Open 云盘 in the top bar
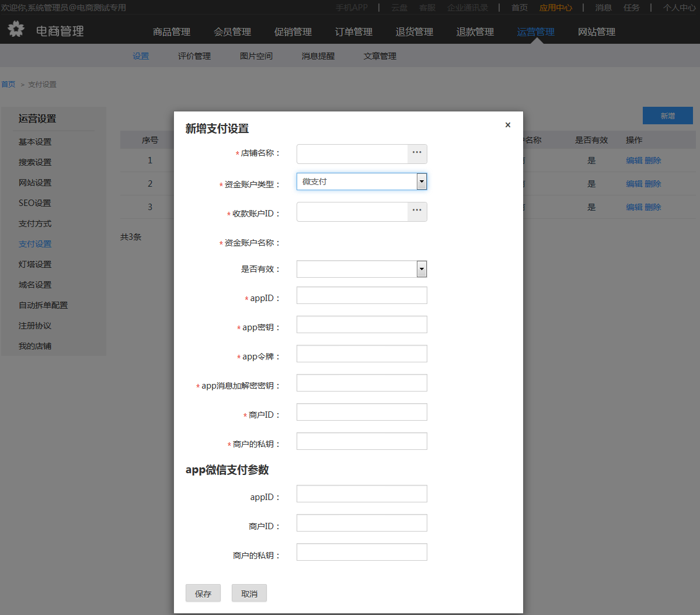Image resolution: width=700 pixels, height=615 pixels. (x=399, y=8)
